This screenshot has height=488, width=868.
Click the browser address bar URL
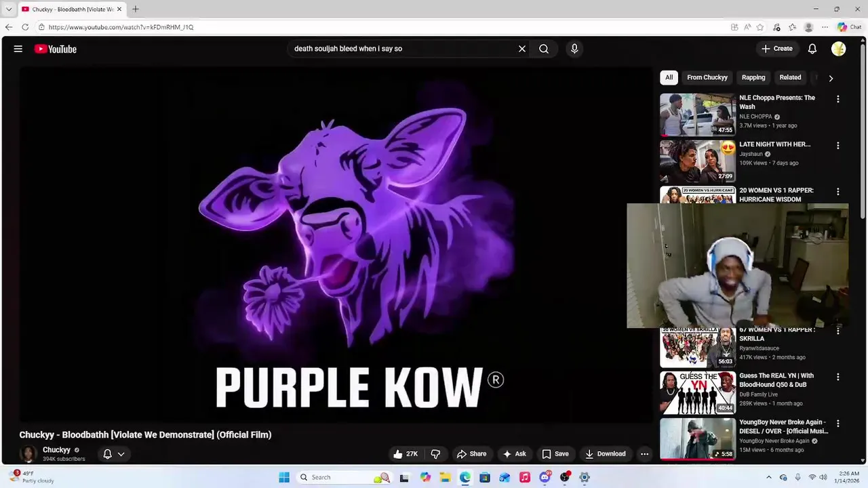[121, 27]
